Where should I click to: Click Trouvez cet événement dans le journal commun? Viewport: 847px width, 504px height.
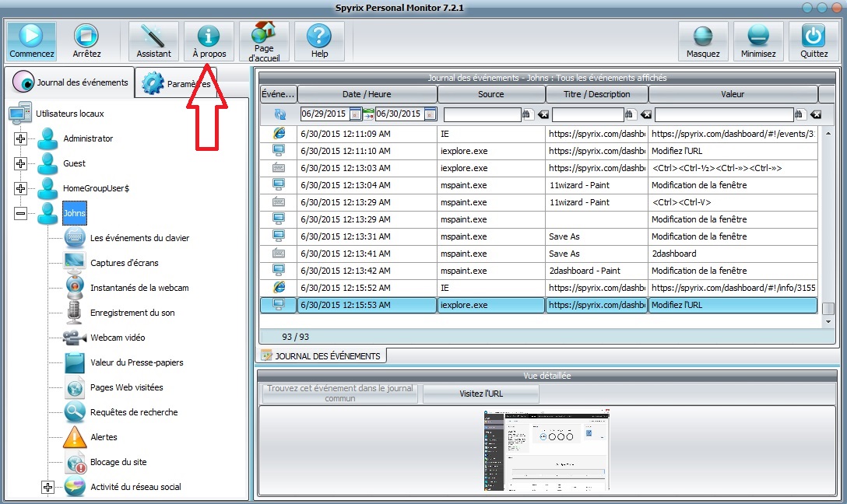(339, 394)
